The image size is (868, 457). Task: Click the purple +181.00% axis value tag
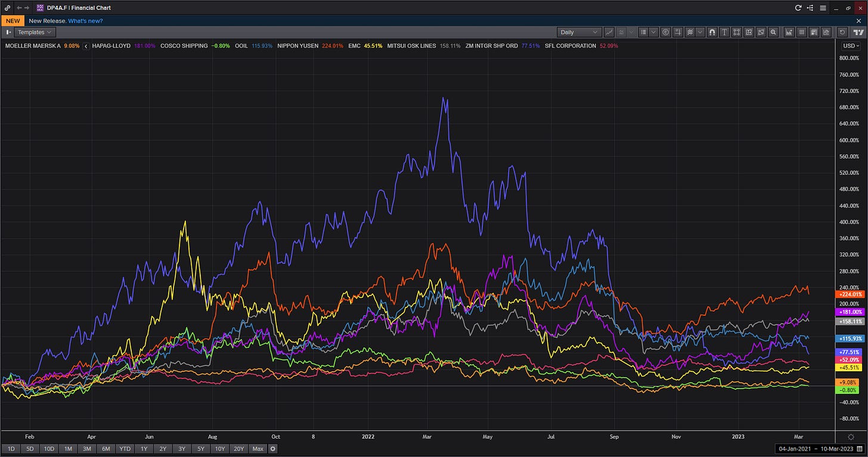pyautogui.click(x=849, y=312)
